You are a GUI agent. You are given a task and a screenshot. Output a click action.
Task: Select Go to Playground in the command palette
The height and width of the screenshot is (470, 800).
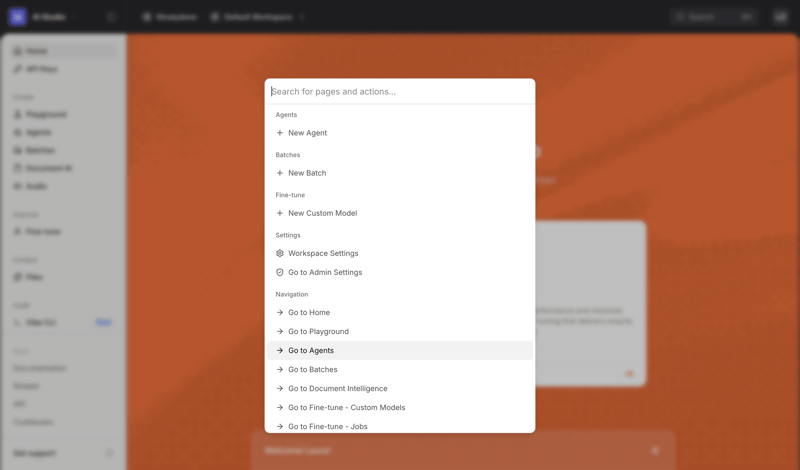(318, 331)
